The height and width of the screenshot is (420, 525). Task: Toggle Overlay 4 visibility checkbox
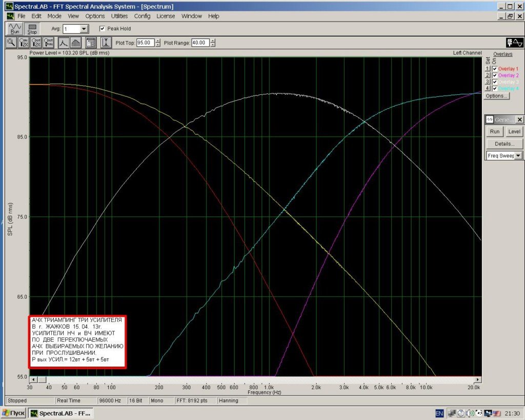pos(495,88)
